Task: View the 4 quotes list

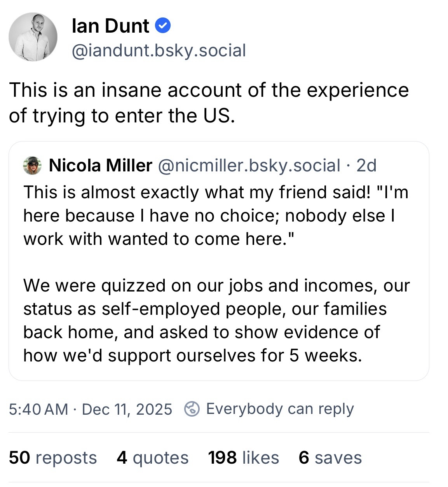Action: tap(152, 457)
